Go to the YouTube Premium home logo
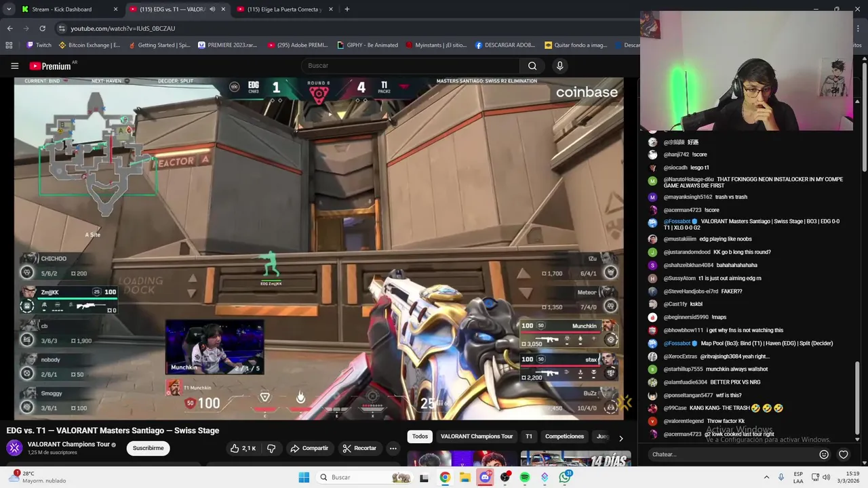Image resolution: width=868 pixels, height=488 pixels. tap(50, 66)
